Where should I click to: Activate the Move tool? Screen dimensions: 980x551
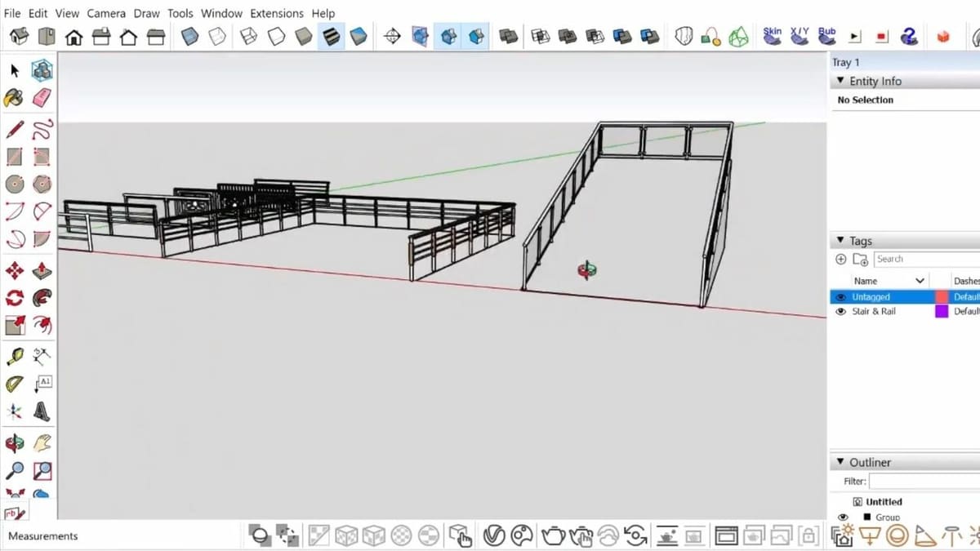(14, 270)
